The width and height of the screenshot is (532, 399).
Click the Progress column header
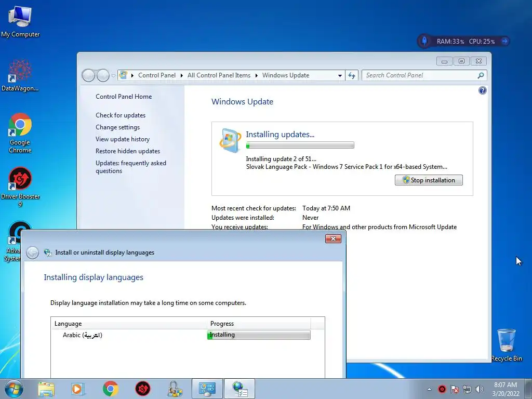coord(259,323)
